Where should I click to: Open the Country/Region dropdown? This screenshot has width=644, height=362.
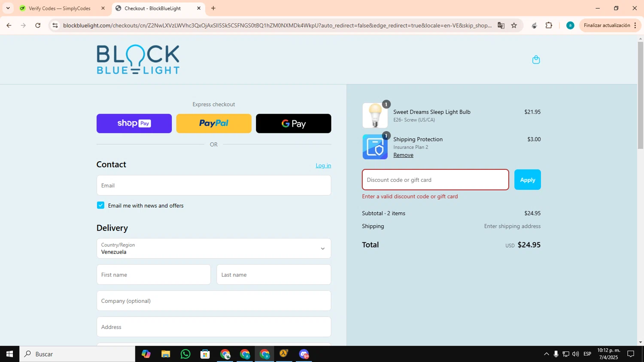(214, 248)
